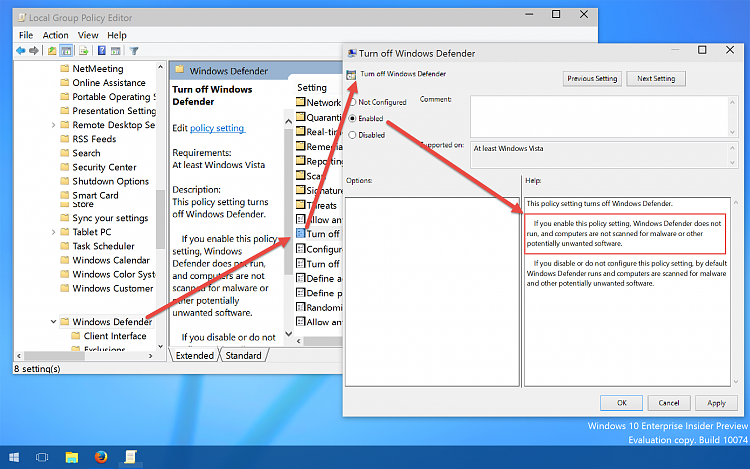Click description pane scroll-down arrow
The height and width of the screenshot is (469, 750).
pyautogui.click(x=288, y=334)
